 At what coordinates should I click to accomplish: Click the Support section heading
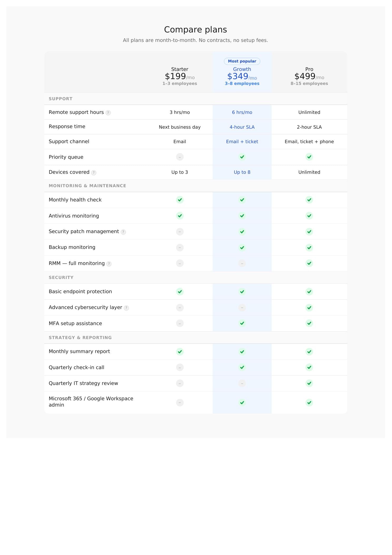pos(61,99)
